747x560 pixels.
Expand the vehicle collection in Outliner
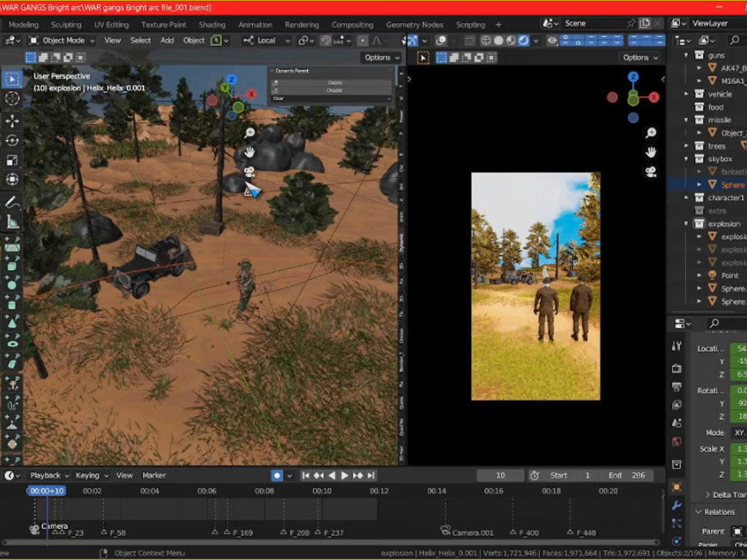[686, 94]
